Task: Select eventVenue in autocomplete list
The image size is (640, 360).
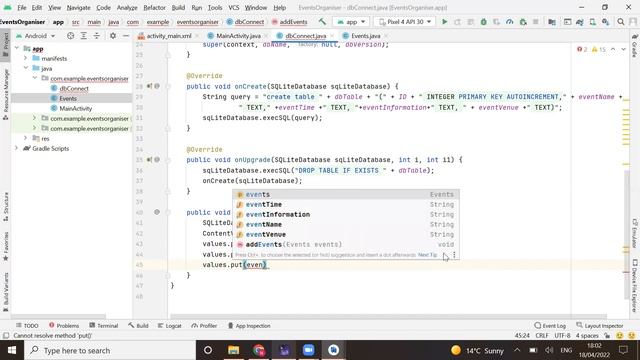Action: tap(346, 234)
